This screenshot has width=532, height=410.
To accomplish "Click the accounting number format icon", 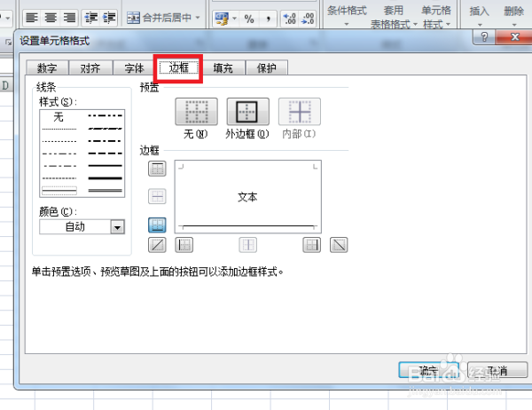I will tap(223, 19).
